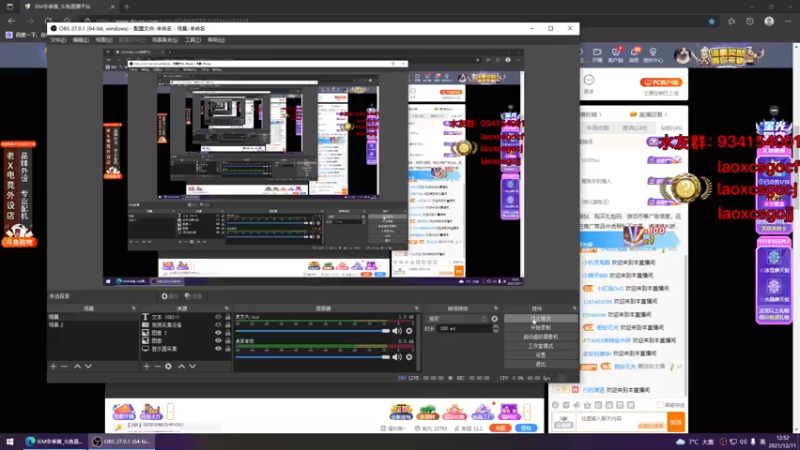
Task: Pop out the Audio Mixer dock icon
Action: (417, 308)
